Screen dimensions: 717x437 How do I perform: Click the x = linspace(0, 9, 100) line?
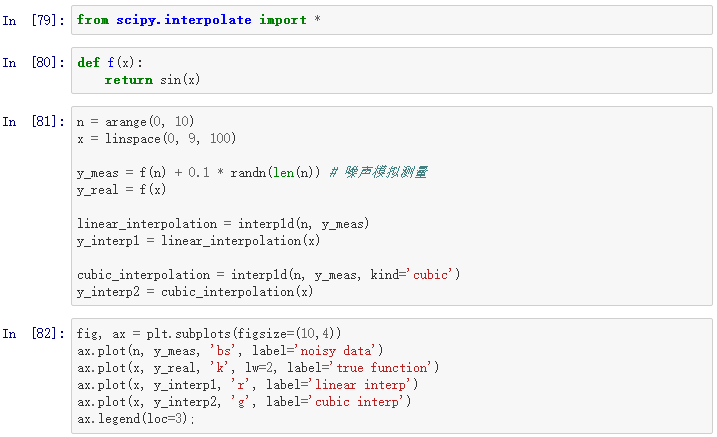(x=156, y=139)
